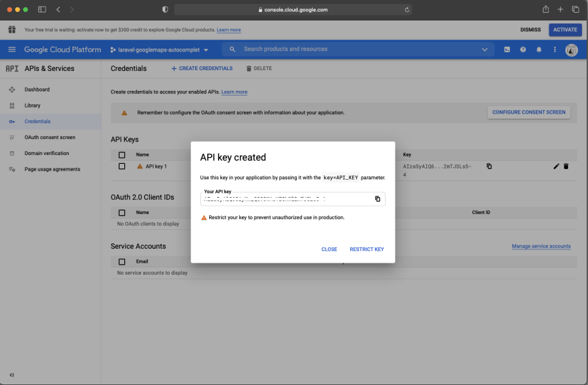Tick the checkbox beside API key 1
Viewport: 588px width, 385px height.
coord(122,166)
